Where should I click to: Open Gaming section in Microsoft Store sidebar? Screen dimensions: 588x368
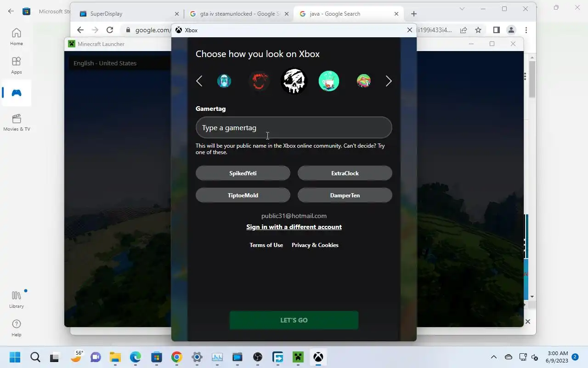coord(17,93)
